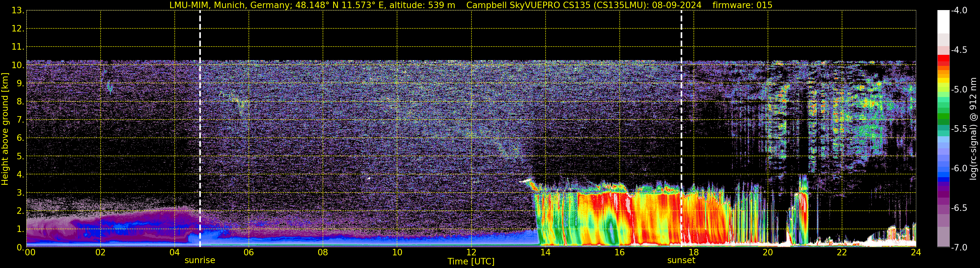The width and height of the screenshot is (980, 268).
Task: Click the '-5.0' colorbar tick label
Action: point(959,89)
